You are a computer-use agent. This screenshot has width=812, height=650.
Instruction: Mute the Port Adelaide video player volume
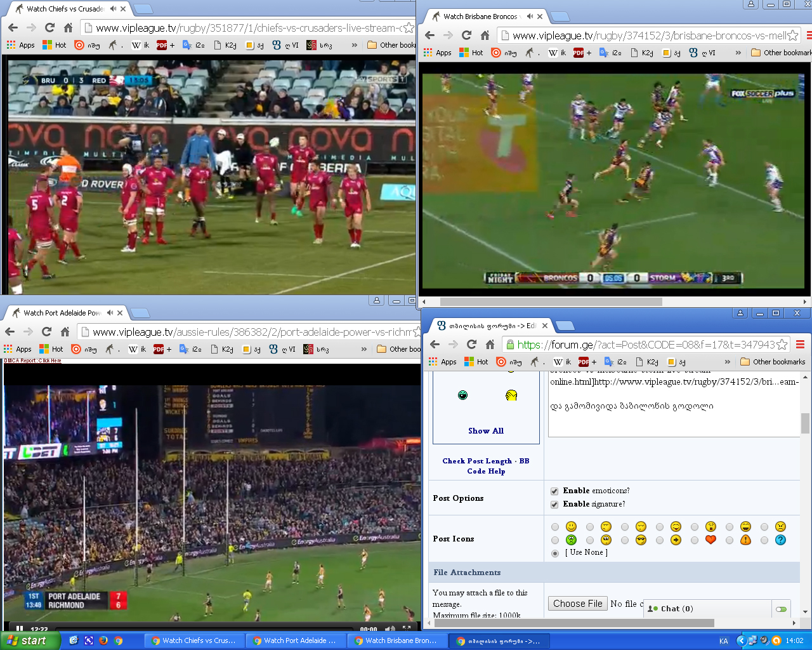click(390, 630)
